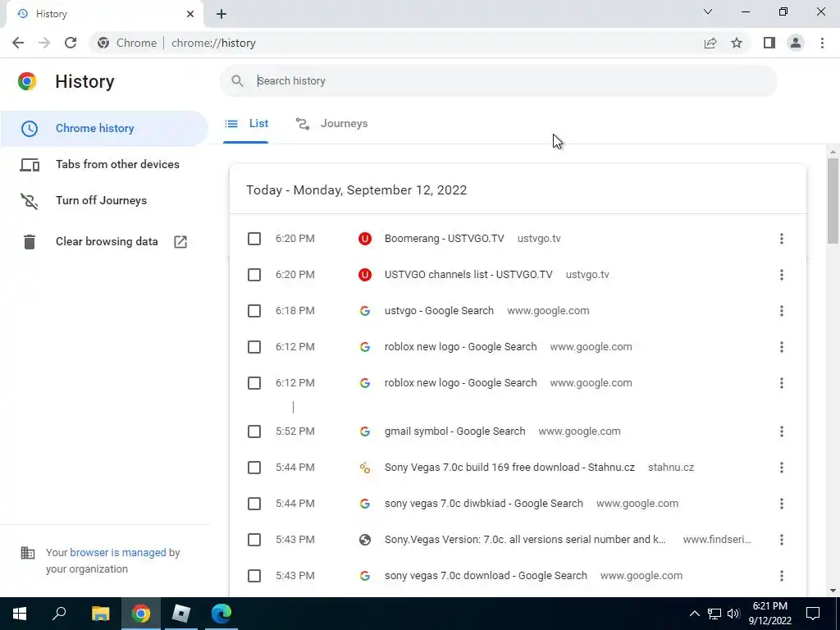Click Turn off Journeys
Screen dimensions: 840x630
(x=104, y=200)
